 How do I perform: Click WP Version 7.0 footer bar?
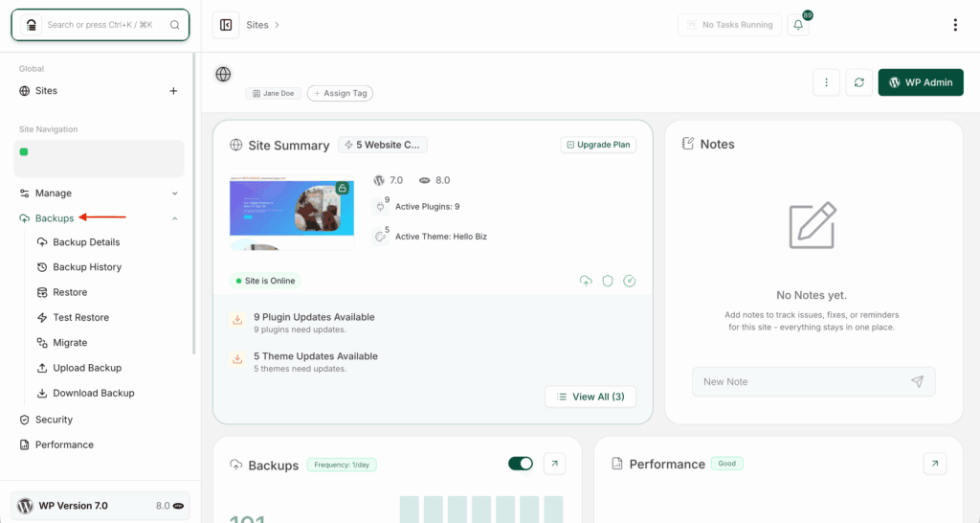(100, 506)
